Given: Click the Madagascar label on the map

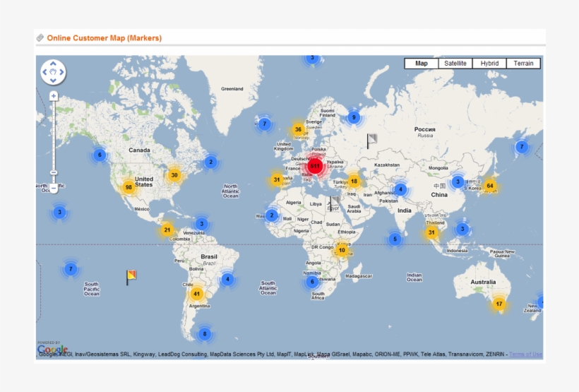Looking at the screenshot, I should [x=359, y=276].
